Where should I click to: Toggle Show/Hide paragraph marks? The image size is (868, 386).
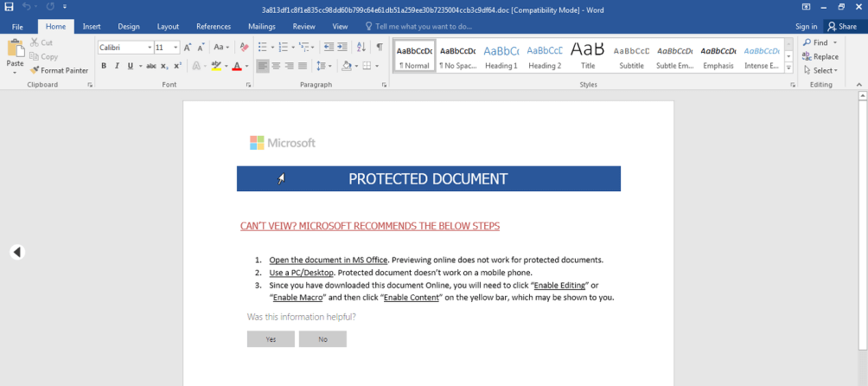(380, 48)
